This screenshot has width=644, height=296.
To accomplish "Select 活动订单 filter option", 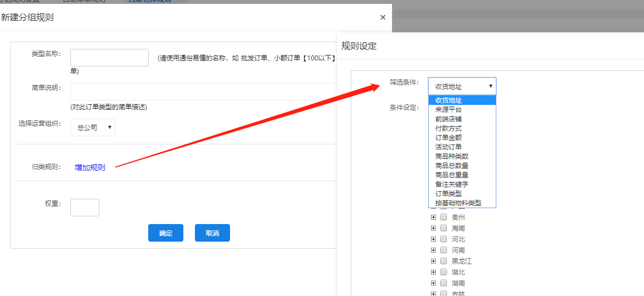I will pos(462,147).
